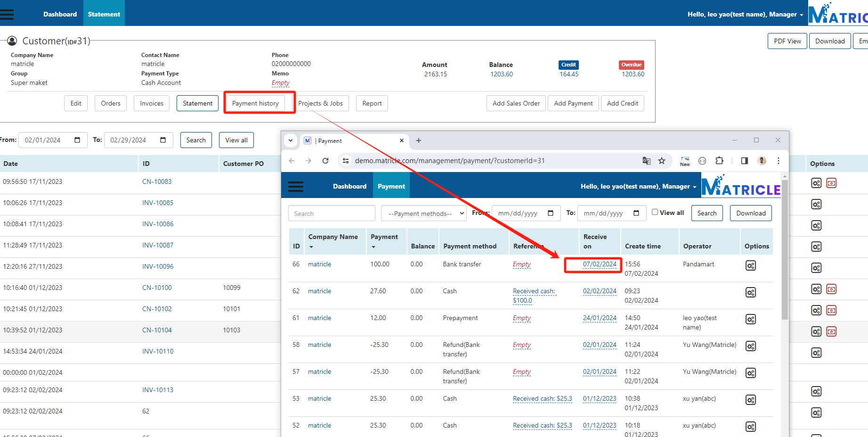868x437 pixels.
Task: Toggle browser side panel icon
Action: (745, 161)
